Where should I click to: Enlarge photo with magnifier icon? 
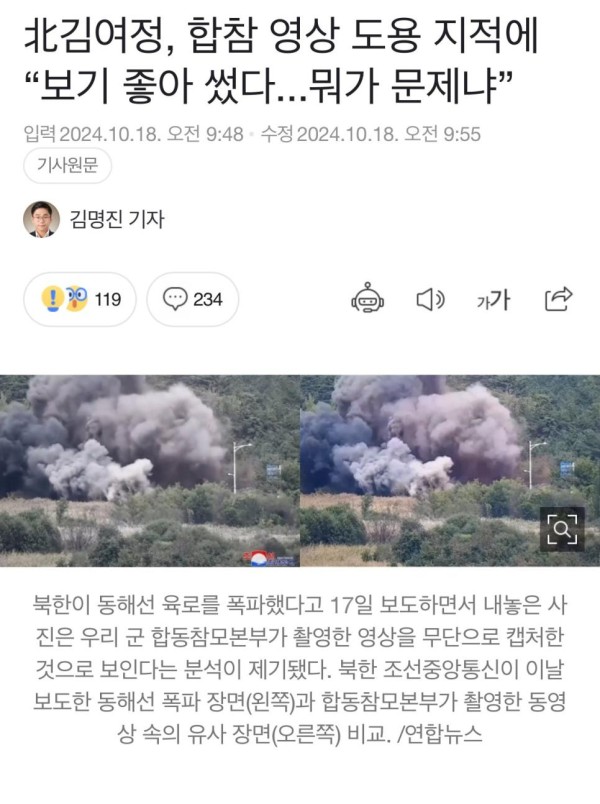tap(562, 530)
